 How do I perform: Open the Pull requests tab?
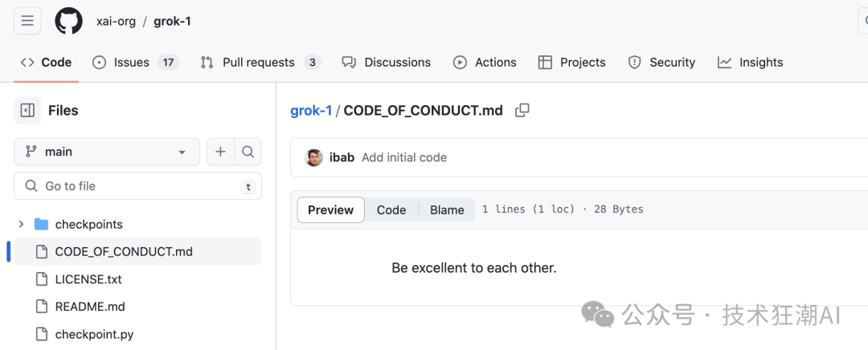coord(260,63)
